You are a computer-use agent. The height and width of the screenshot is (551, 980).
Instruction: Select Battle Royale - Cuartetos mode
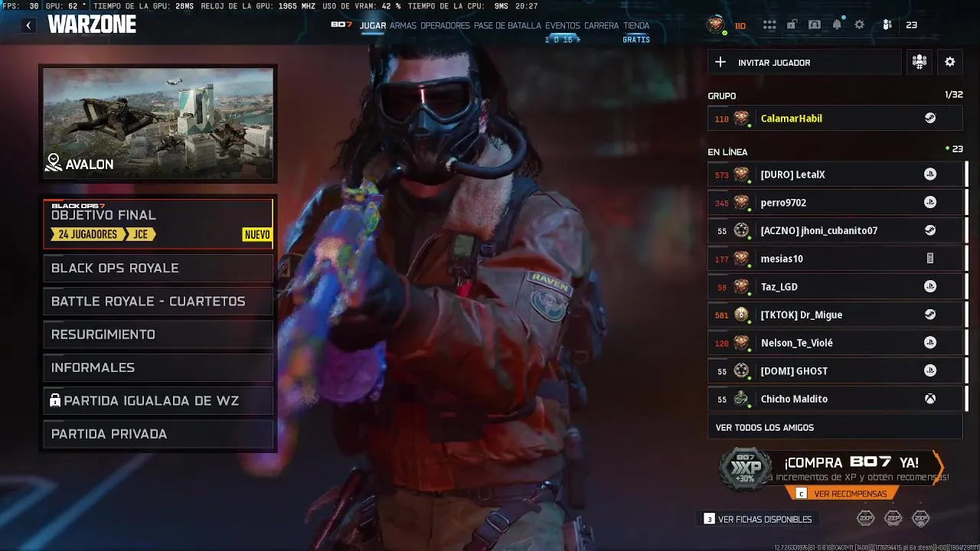click(x=158, y=302)
